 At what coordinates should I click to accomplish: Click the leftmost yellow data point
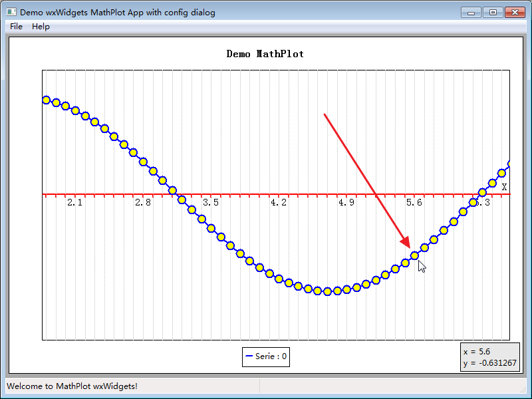(45, 99)
